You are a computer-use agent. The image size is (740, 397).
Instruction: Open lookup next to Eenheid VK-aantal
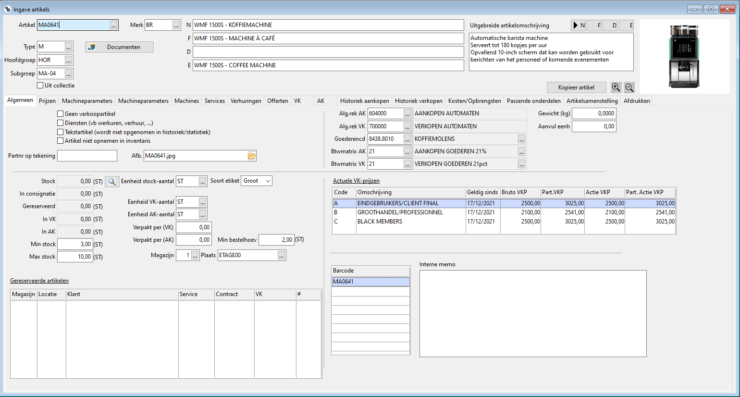tap(202, 202)
